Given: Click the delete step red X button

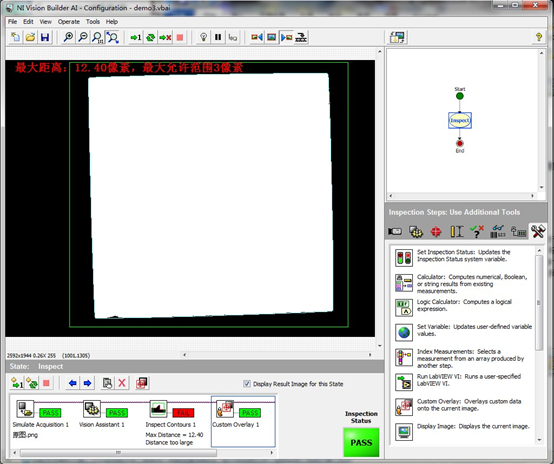Looking at the screenshot, I should coord(122,383).
